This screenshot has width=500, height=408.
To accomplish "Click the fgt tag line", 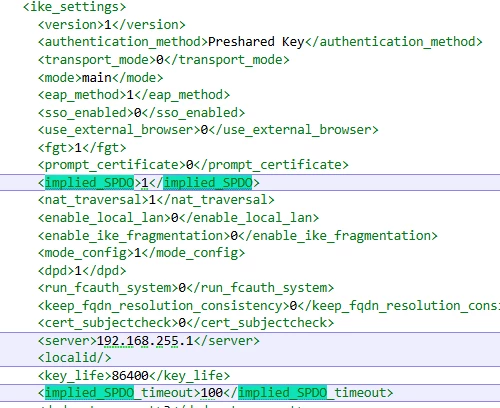I will click(x=82, y=148).
